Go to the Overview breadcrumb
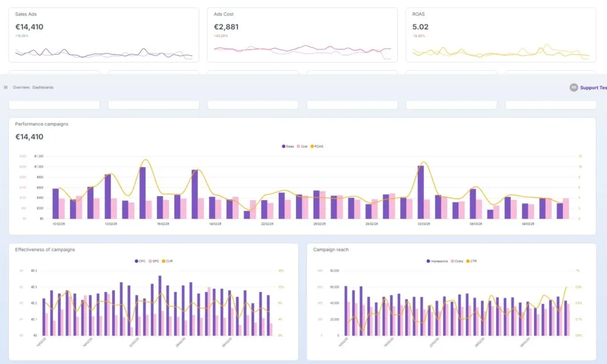 (x=21, y=87)
